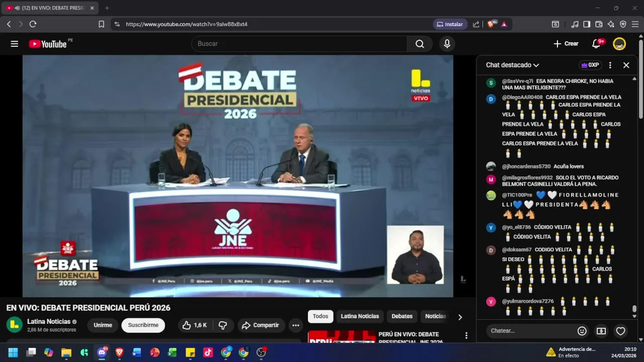Open Discord from the taskbar
The height and width of the screenshot is (362, 644).
[102, 352]
